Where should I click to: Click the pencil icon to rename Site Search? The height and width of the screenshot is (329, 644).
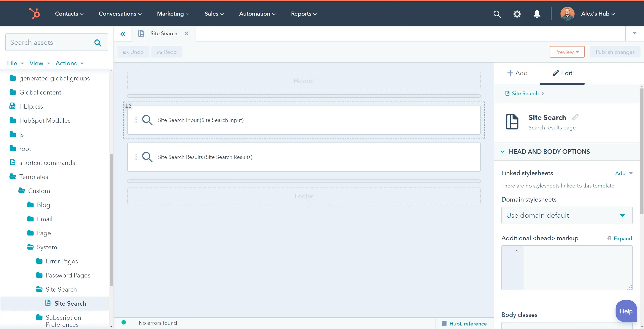click(x=576, y=117)
